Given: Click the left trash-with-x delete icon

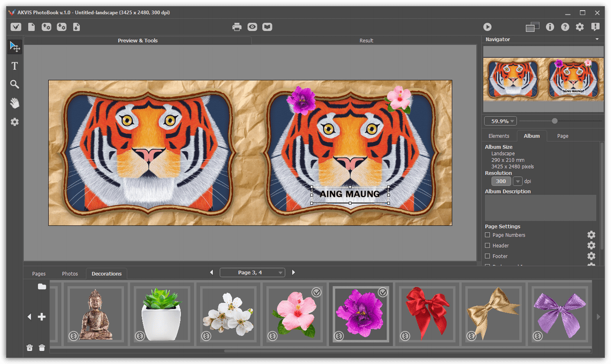Looking at the screenshot, I should 30,348.
